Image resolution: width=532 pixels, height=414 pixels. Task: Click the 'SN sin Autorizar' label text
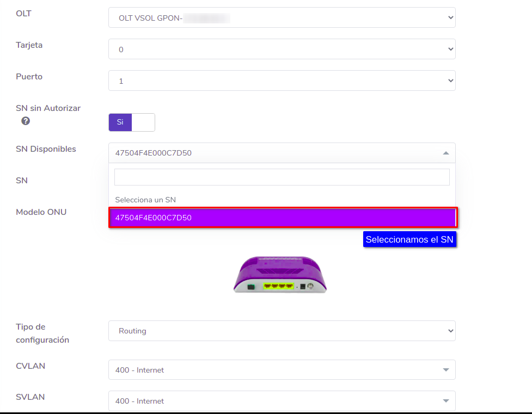(x=48, y=108)
